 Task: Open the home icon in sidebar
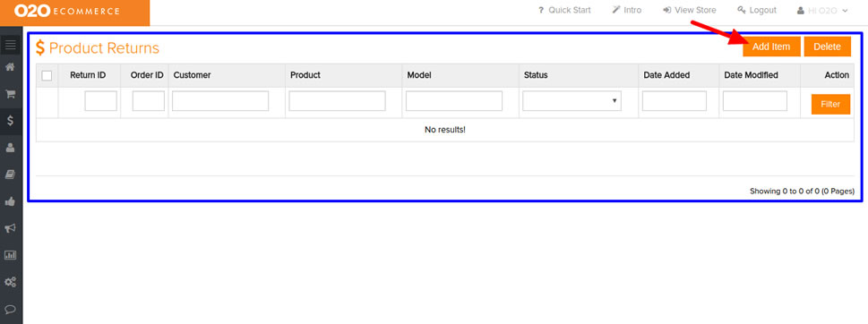[x=11, y=67]
